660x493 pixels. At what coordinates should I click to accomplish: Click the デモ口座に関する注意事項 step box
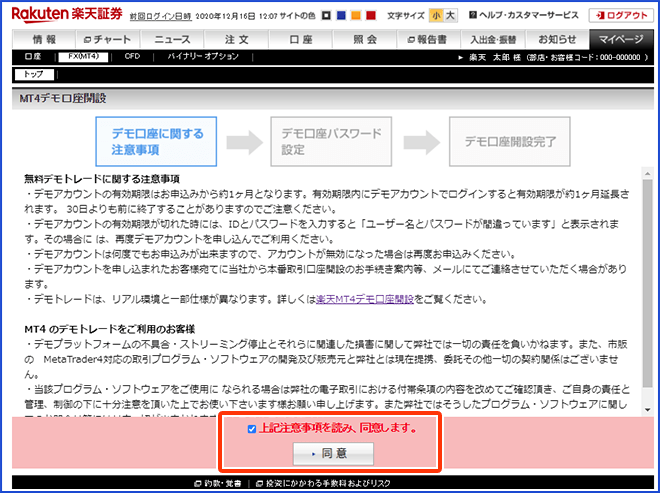click(156, 141)
